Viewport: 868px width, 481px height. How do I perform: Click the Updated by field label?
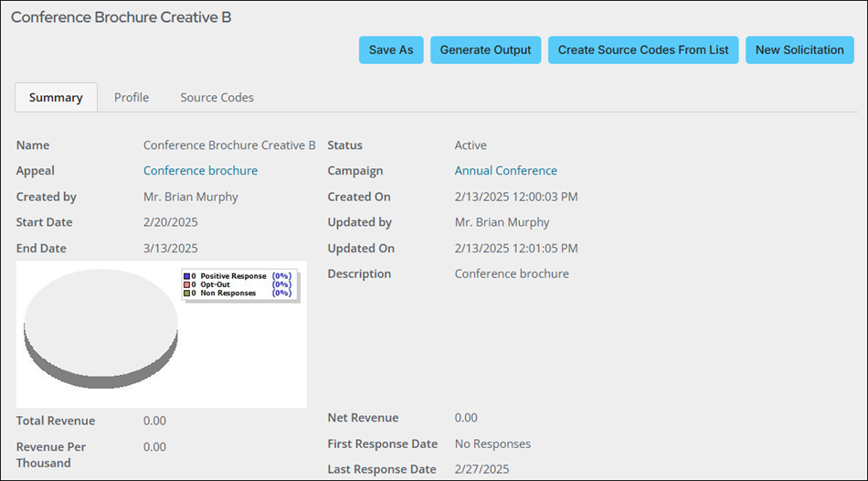coord(360,222)
